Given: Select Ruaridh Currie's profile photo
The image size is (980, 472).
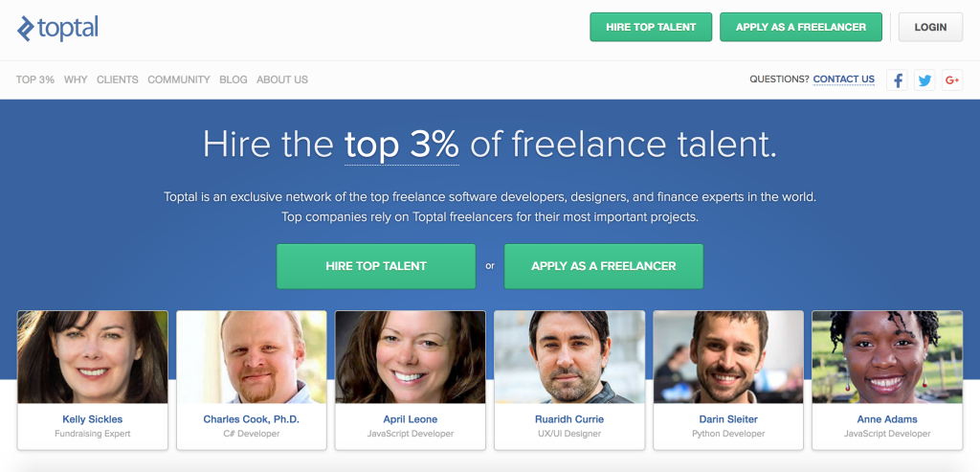Looking at the screenshot, I should click(568, 357).
